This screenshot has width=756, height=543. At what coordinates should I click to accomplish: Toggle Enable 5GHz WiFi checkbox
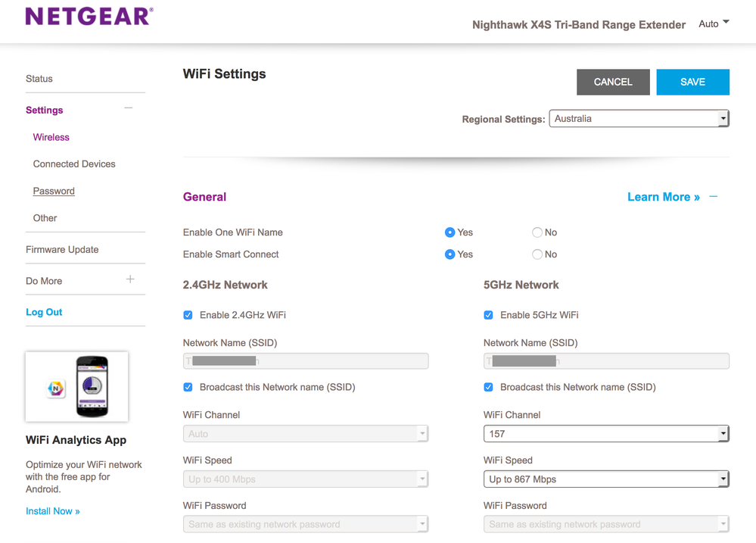pyautogui.click(x=488, y=315)
